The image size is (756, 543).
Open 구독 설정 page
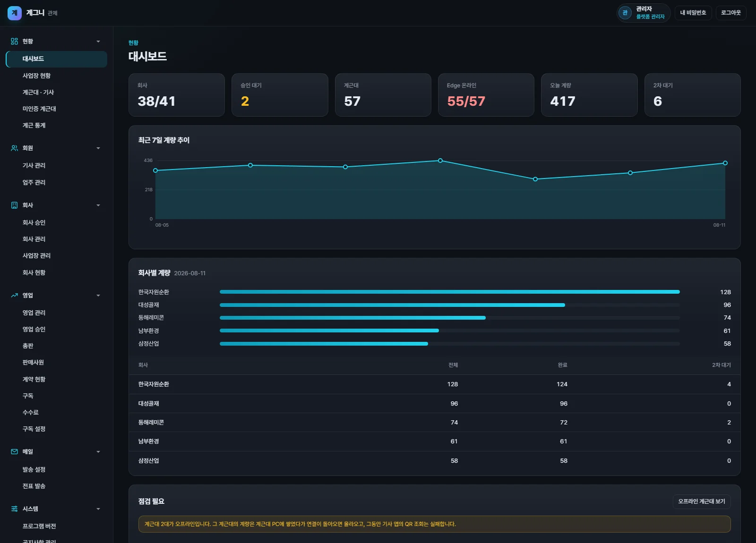57,429
